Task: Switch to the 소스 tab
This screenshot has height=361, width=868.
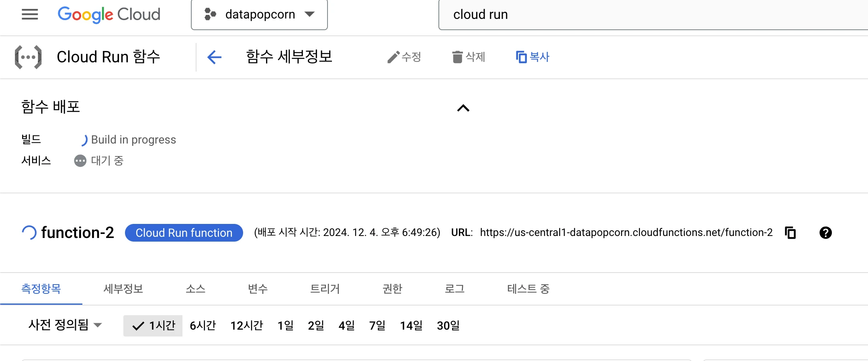Action: coord(196,289)
